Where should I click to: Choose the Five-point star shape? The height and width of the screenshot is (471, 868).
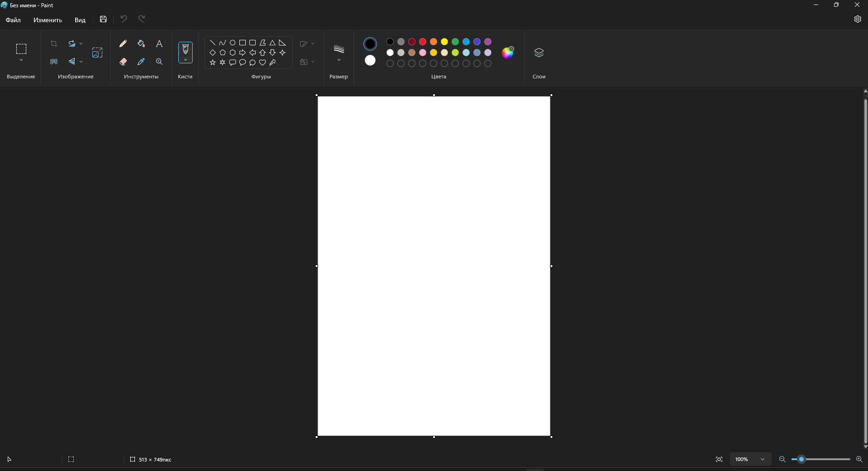(213, 62)
